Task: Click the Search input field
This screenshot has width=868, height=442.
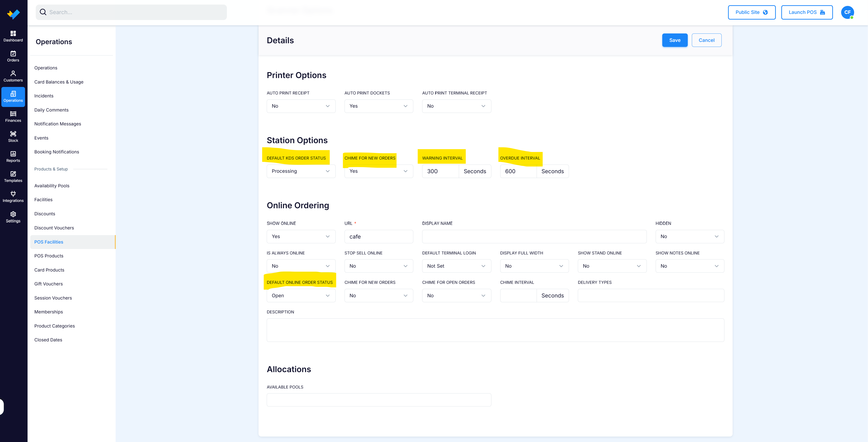Action: coord(131,12)
